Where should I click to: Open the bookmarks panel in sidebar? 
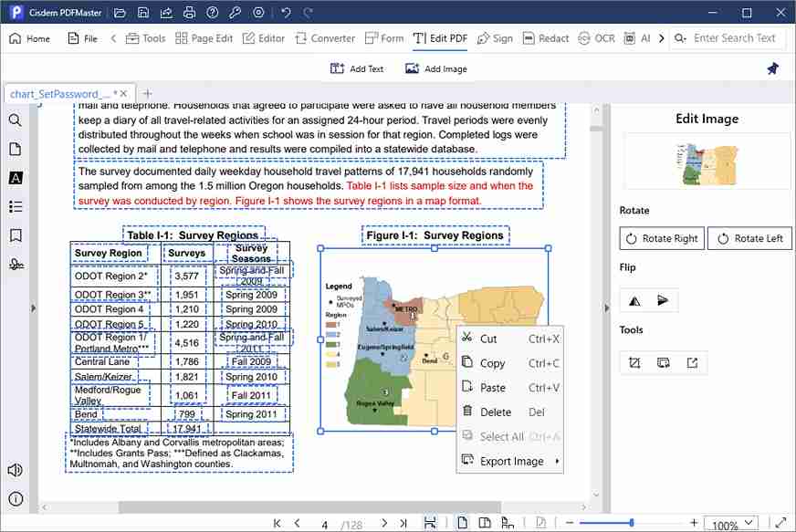[16, 235]
